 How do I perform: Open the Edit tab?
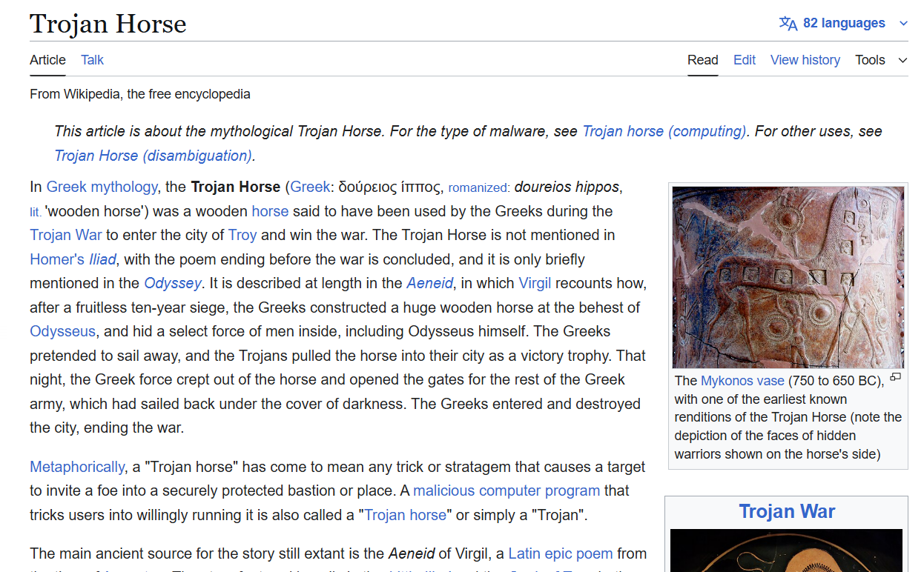(x=745, y=60)
